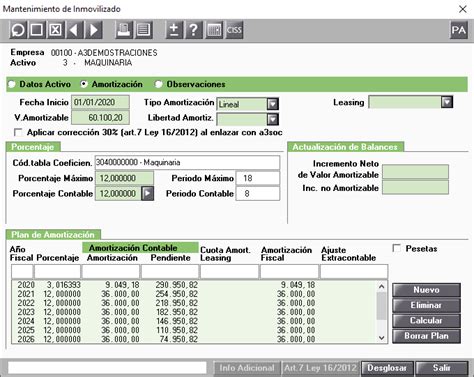The image size is (474, 377).
Task: Open the plus-minus calculator toolbar icon
Action: tap(174, 30)
